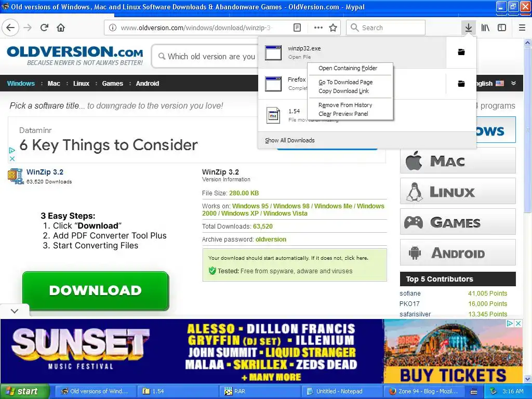Close the Dataminr ad with X icon
Image resolution: width=532 pixels, height=399 pixels.
12,158
